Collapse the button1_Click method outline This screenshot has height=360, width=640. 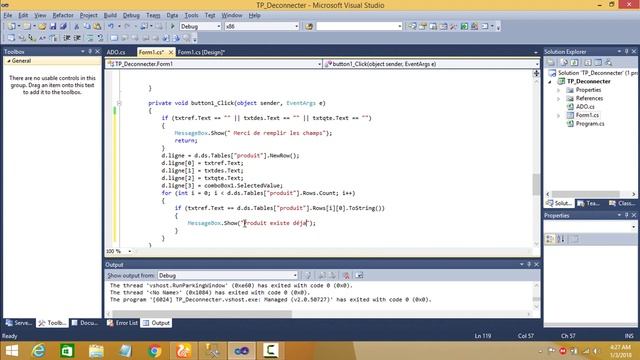(x=119, y=103)
